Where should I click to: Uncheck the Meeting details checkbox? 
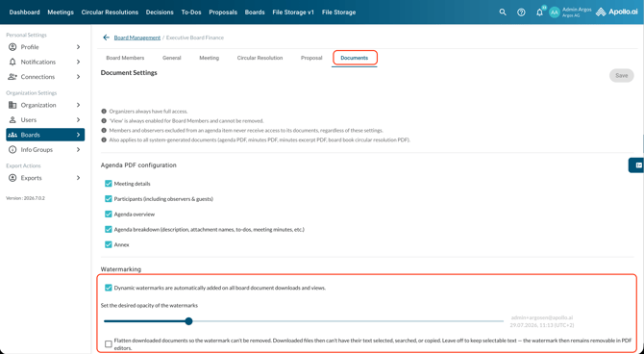click(109, 184)
